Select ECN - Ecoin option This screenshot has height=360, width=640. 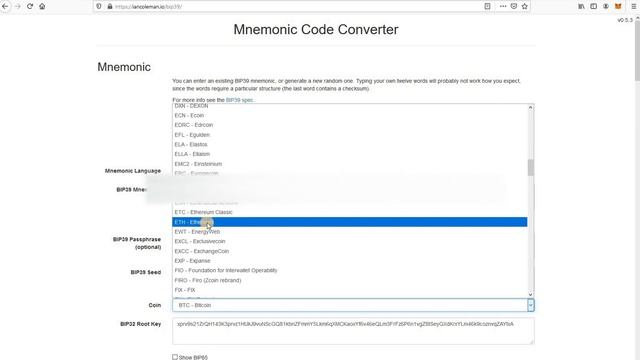349,116
